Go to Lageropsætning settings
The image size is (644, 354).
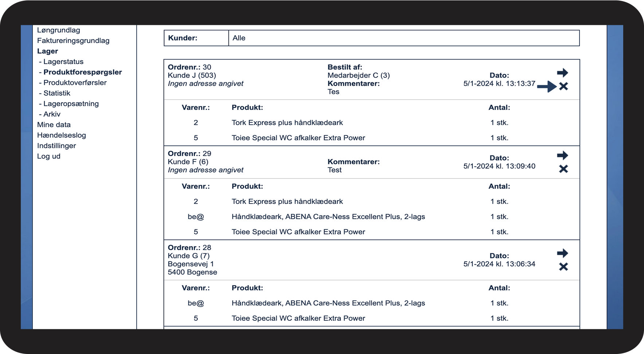coord(71,104)
